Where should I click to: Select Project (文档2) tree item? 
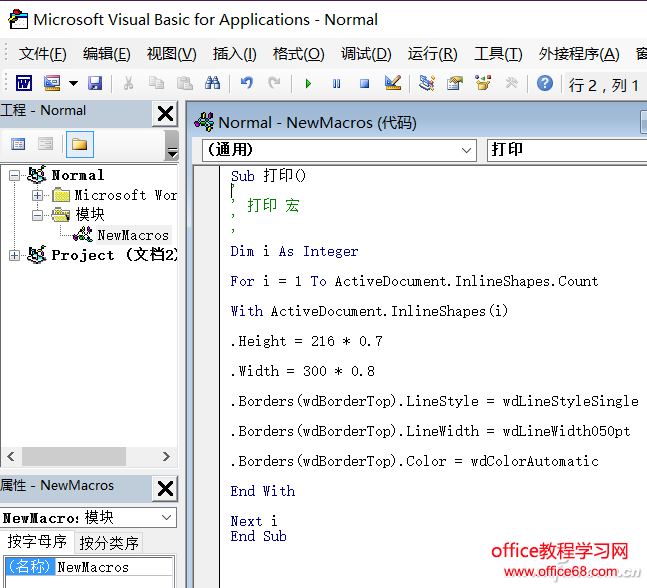[114, 255]
